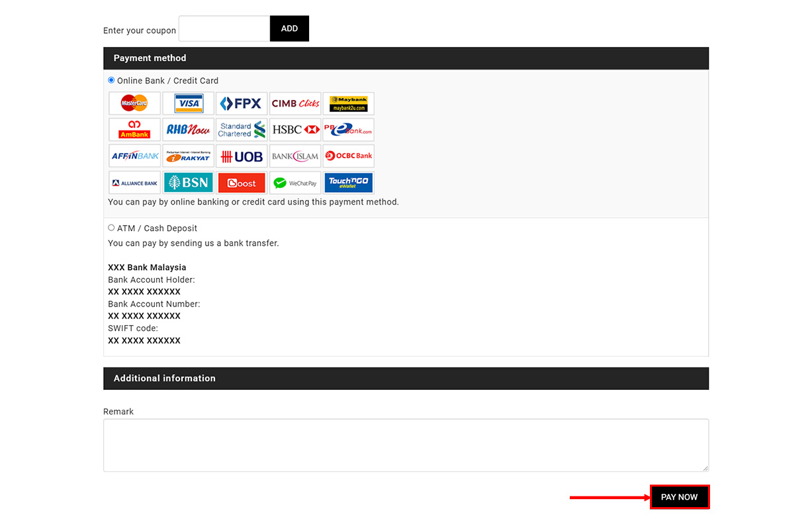Image resolution: width=812 pixels, height=523 pixels.
Task: Select the WeChat Pay logo
Action: click(x=295, y=183)
